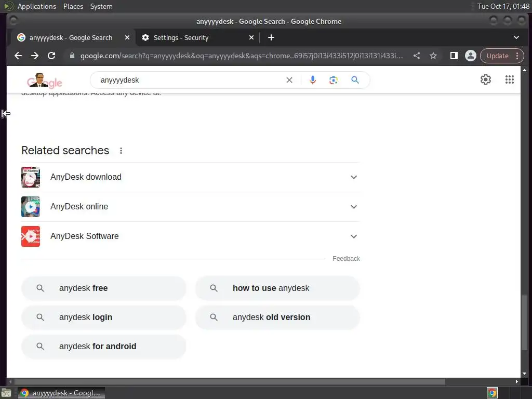Screen dimensions: 532x399
Task: Select the anyyyydesk - Google Search tab
Action: pos(71,37)
